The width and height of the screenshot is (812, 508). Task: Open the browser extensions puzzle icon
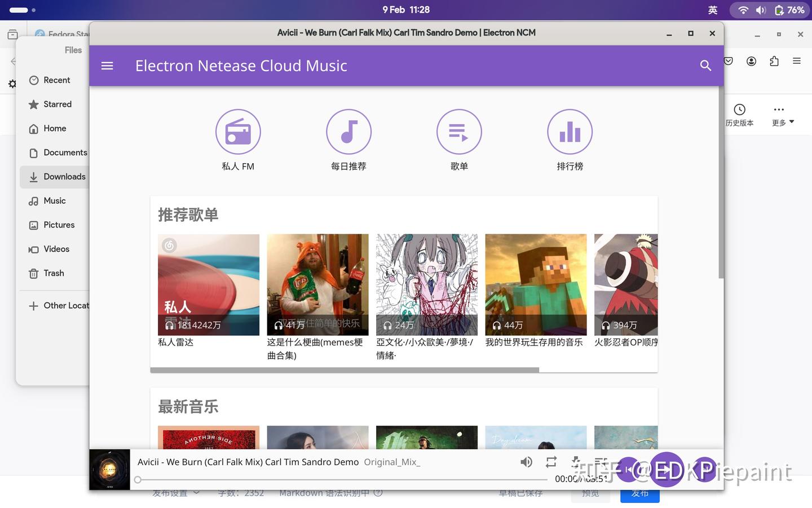point(774,61)
